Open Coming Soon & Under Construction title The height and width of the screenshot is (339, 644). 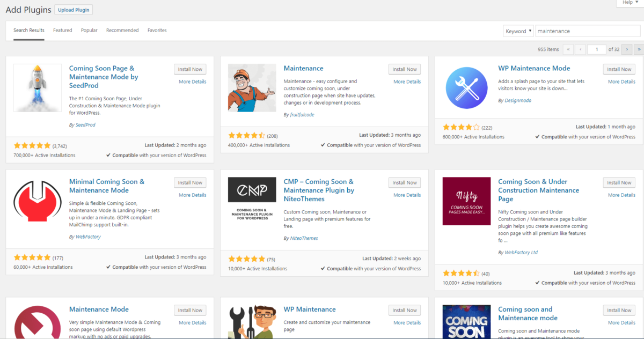(x=539, y=190)
